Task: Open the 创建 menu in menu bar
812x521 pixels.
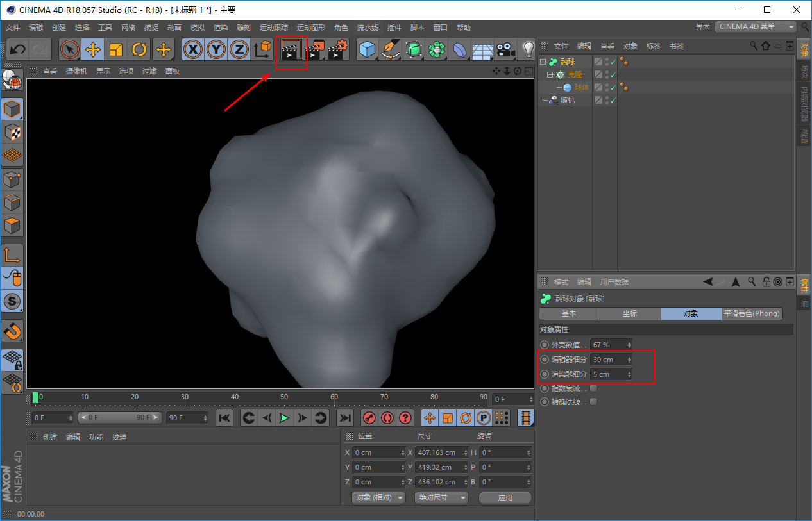Action: pyautogui.click(x=59, y=28)
